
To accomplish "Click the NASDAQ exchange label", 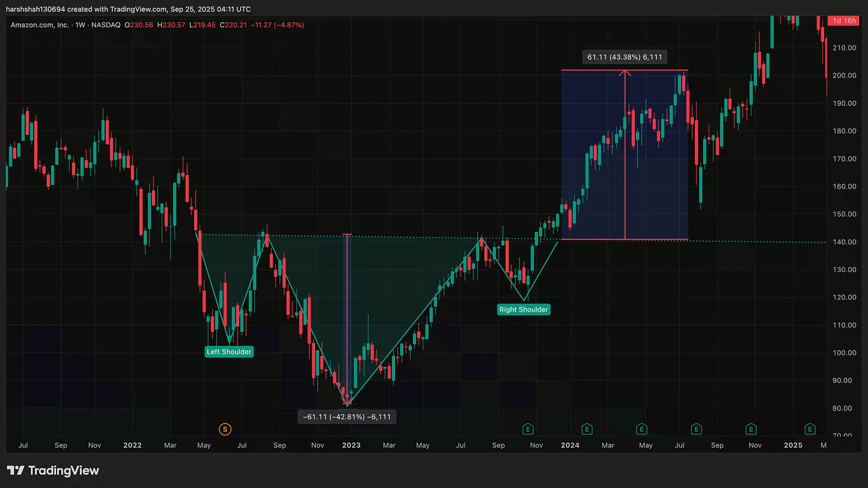I will [x=105, y=25].
